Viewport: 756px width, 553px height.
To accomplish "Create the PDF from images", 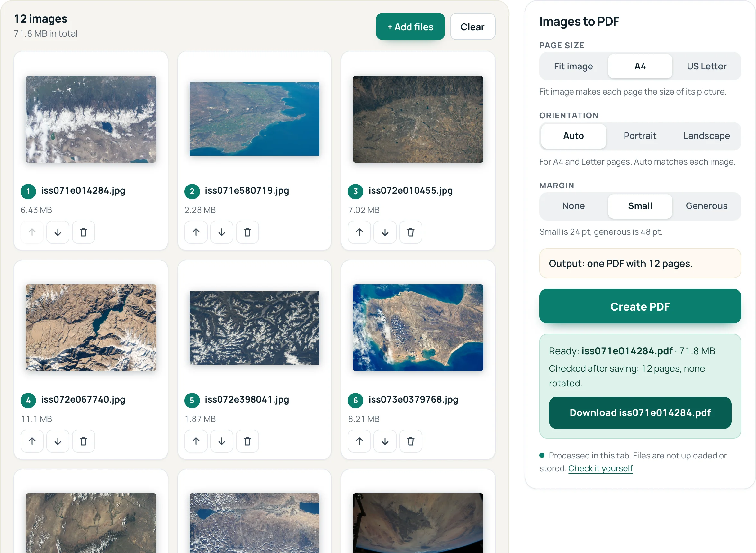I will point(640,306).
